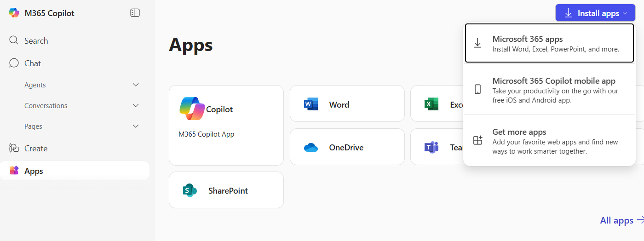Click the download icon beside Microsoft 365 apps
Image resolution: width=644 pixels, height=241 pixels.
coord(478,43)
